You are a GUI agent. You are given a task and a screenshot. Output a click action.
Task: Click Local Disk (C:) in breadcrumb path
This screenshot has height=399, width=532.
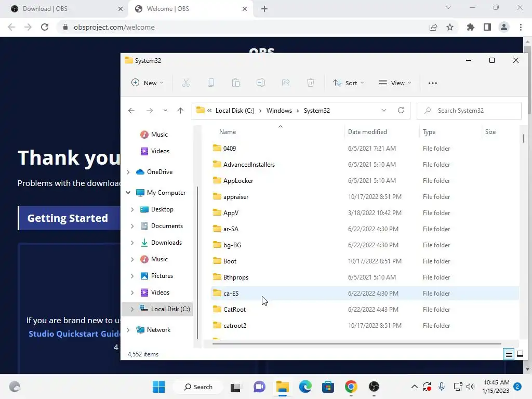[x=235, y=111]
